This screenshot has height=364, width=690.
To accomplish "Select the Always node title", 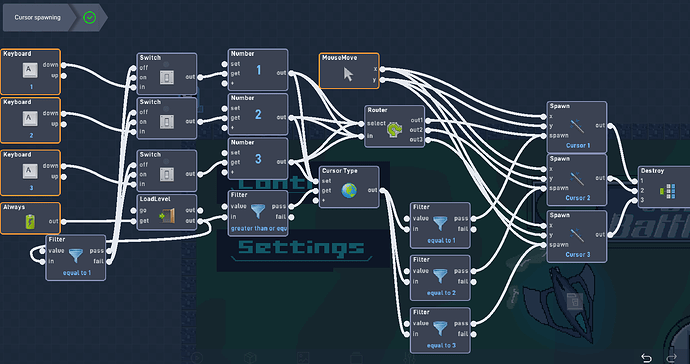I will [x=14, y=207].
